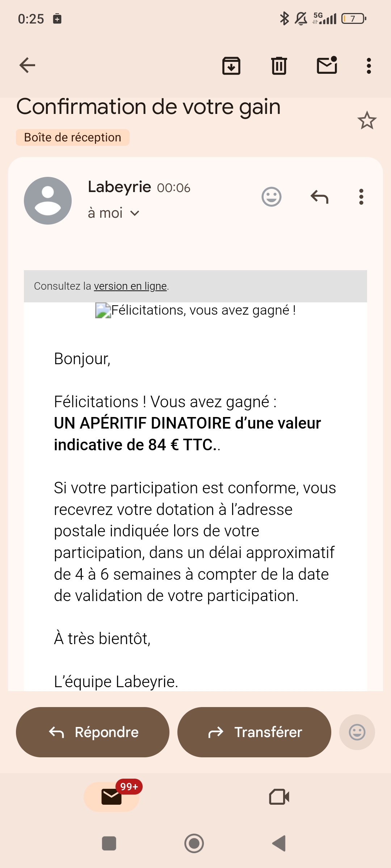Reply using the arrow in message header
The image size is (391, 868).
tap(319, 197)
